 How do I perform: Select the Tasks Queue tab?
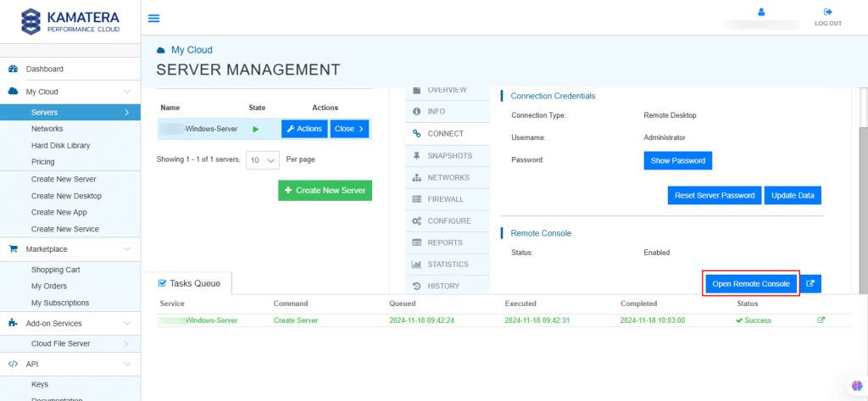click(194, 283)
